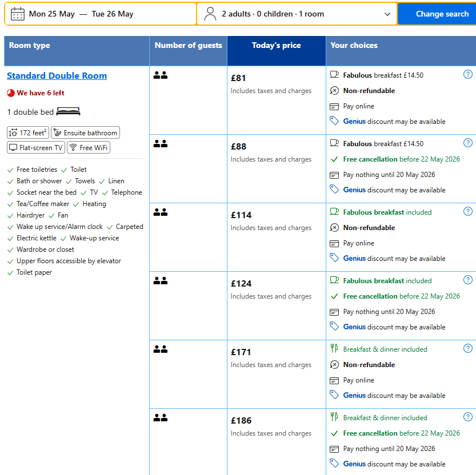Click help icon for the £171 option

pos(467,348)
